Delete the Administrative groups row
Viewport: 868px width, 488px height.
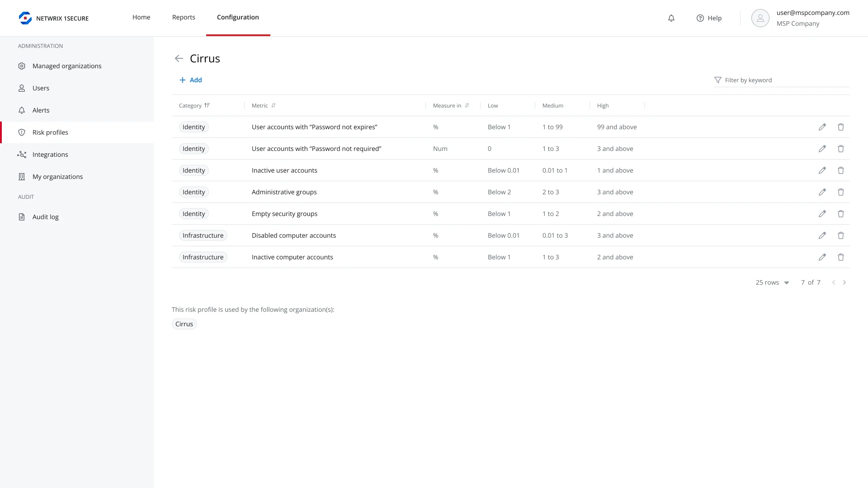tap(841, 192)
